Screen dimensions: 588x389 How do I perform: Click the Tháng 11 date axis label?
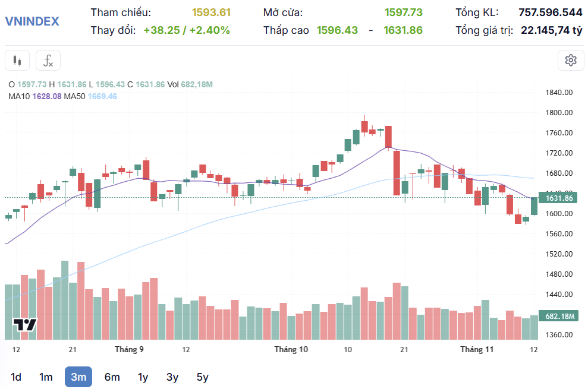coord(477,350)
